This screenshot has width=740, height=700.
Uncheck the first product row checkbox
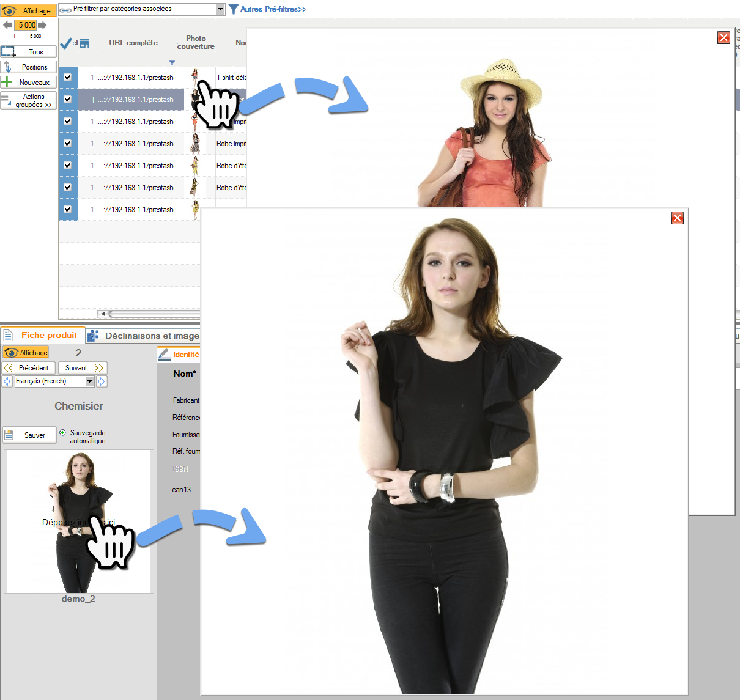[x=67, y=78]
